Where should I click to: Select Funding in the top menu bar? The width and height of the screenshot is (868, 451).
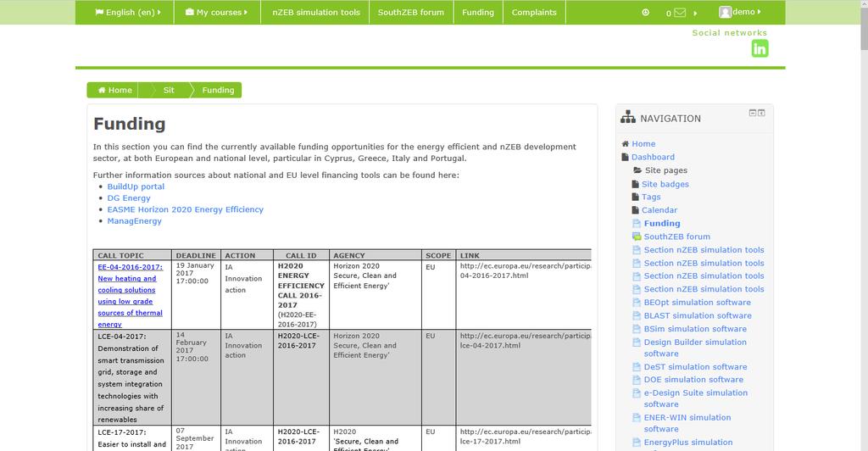click(478, 12)
